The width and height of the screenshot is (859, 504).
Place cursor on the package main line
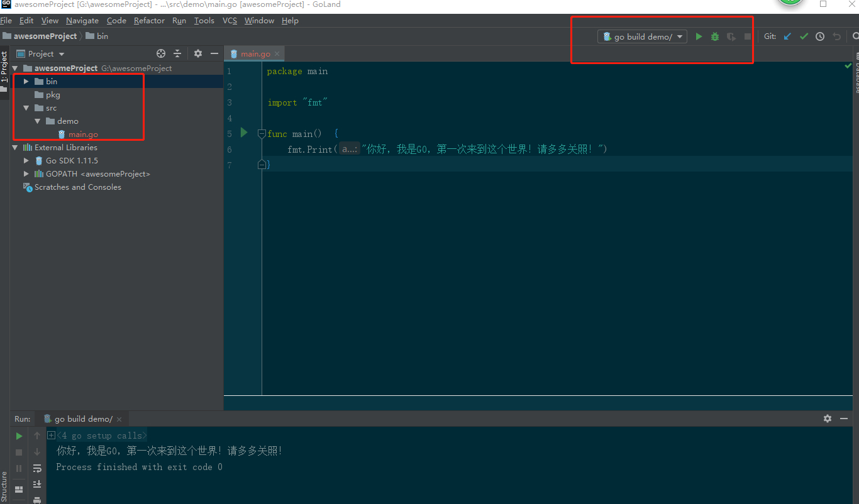pos(297,71)
